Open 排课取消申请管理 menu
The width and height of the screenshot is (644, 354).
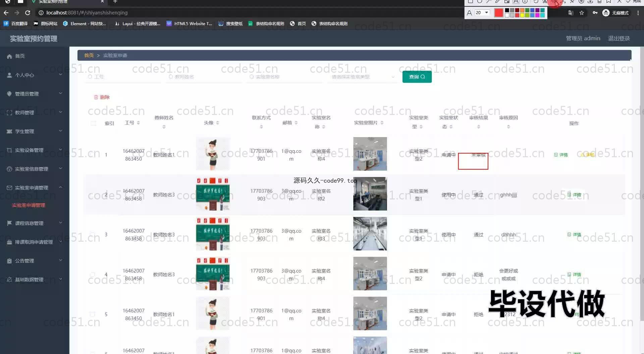[x=34, y=242]
